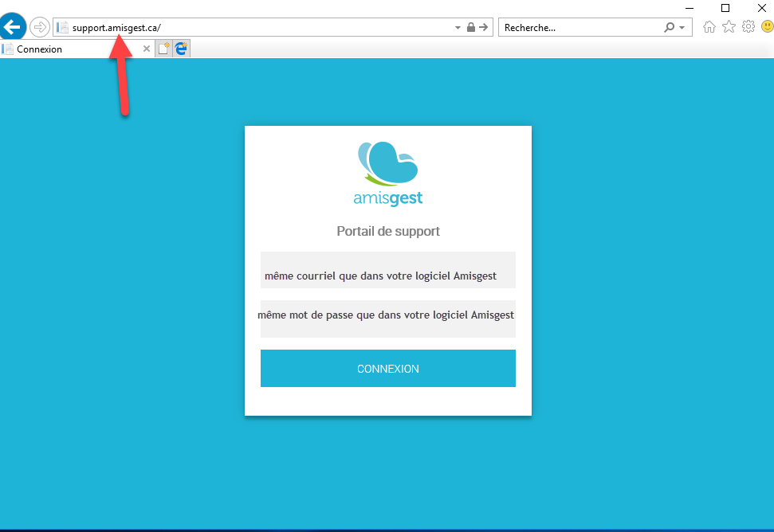Click the security lock icon

471,27
